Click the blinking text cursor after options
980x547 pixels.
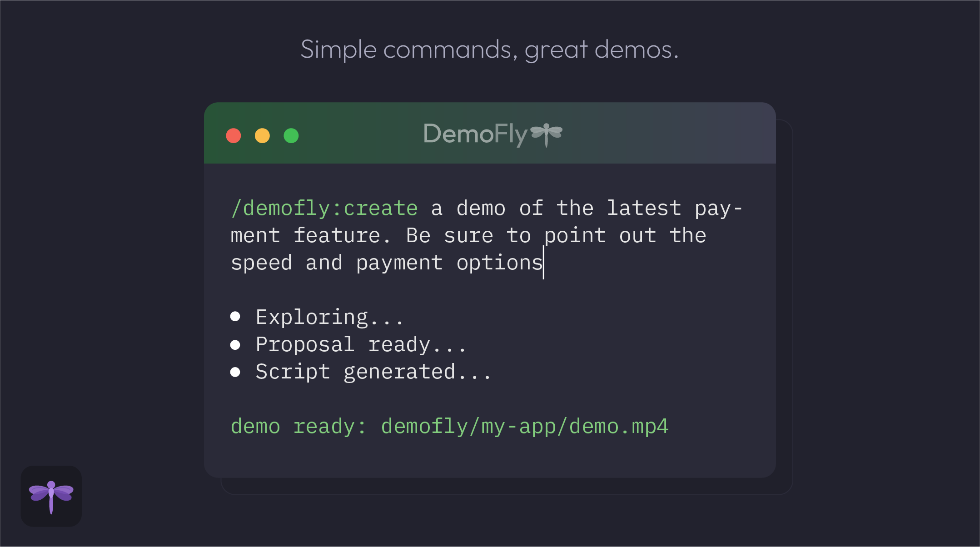544,263
